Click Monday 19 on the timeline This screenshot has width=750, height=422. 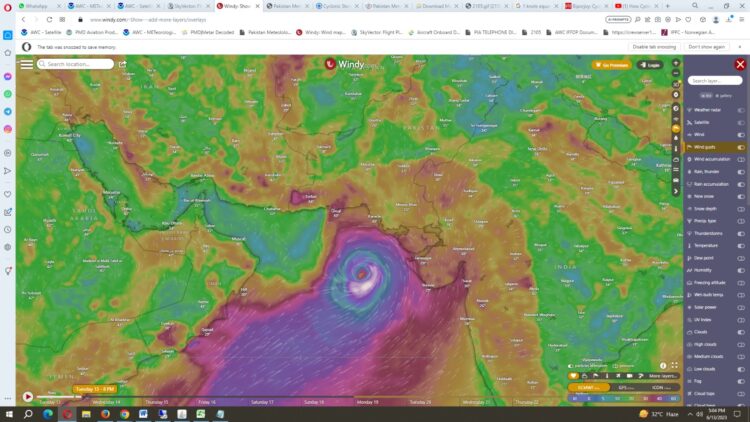(367, 402)
